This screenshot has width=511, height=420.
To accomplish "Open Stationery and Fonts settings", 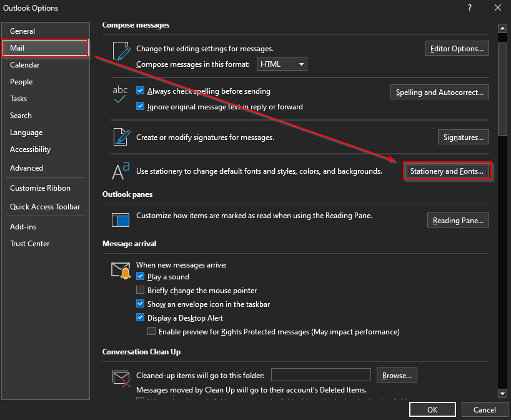I will point(447,171).
